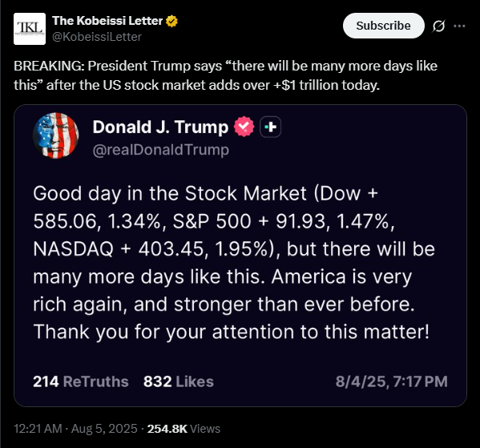This screenshot has width=480, height=448.
Task: Click the @realDonaldTrump handle
Action: tap(161, 150)
